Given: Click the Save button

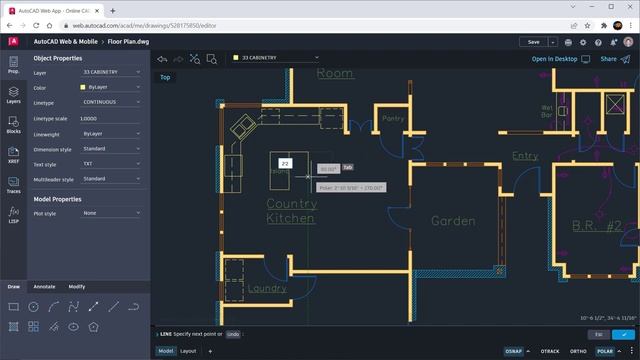Looking at the screenshot, I should click(x=533, y=42).
